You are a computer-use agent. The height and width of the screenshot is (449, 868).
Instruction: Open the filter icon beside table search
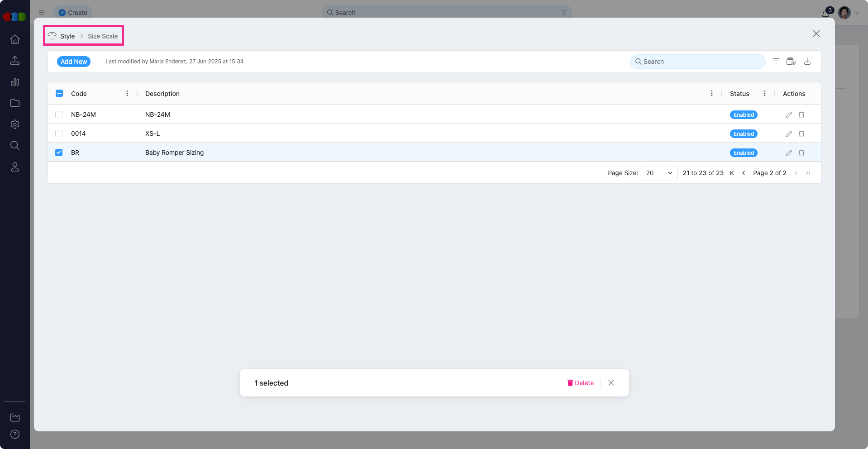tap(776, 62)
